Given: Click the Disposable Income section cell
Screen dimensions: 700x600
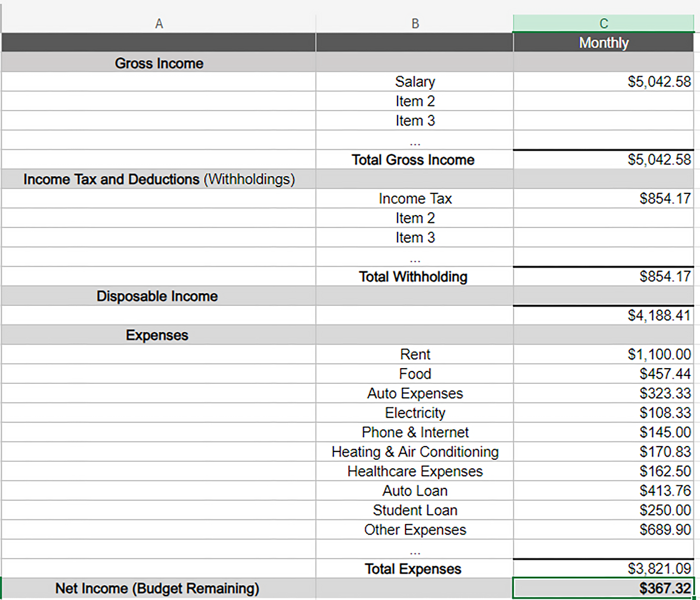Looking at the screenshot, I should point(159,296).
